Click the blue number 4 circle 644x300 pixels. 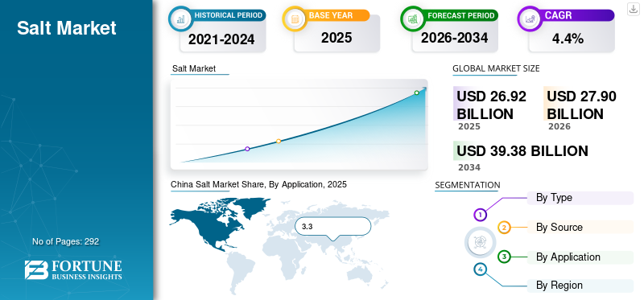(x=480, y=269)
